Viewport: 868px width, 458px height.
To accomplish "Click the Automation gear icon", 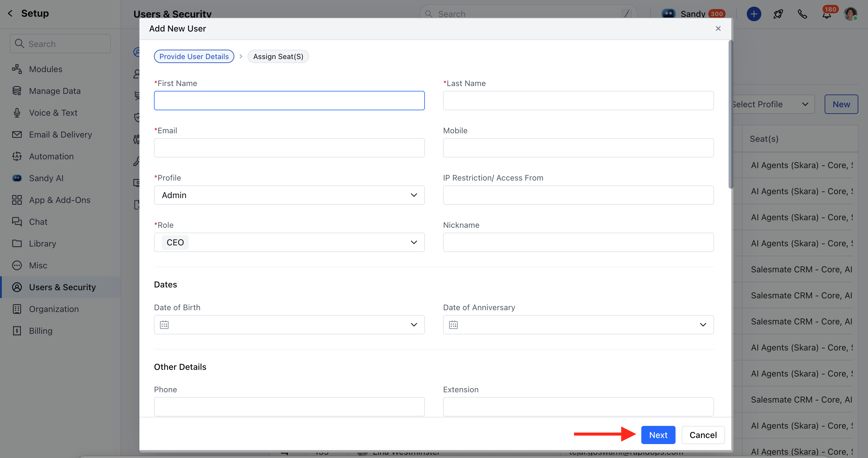I will click(17, 156).
